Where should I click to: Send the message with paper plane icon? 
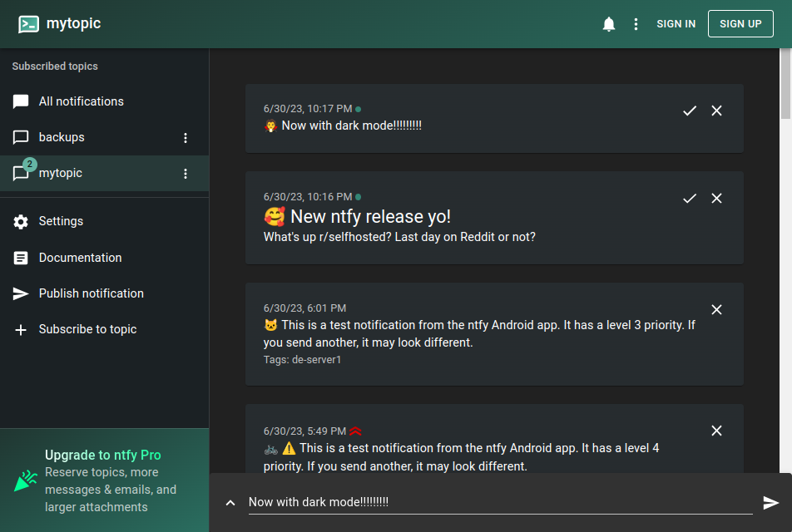coord(770,502)
